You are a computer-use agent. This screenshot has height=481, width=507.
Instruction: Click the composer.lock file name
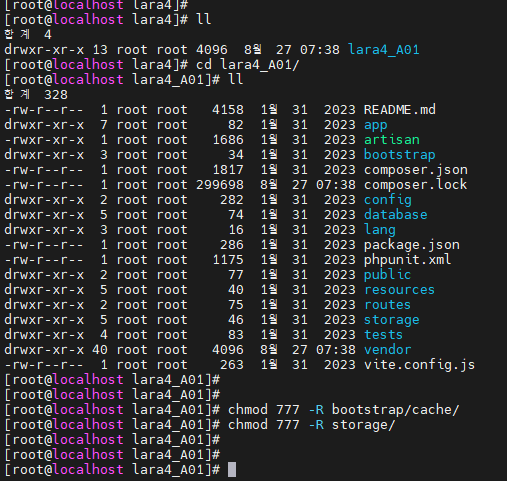click(415, 185)
